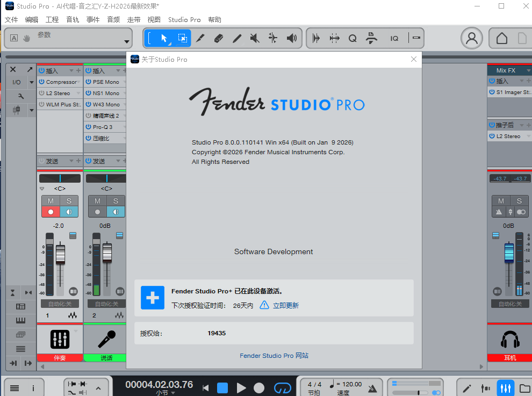The width and height of the screenshot is (532, 396).
Task: Open the Mix FX dropdown arrow
Action: pyautogui.click(x=528, y=70)
